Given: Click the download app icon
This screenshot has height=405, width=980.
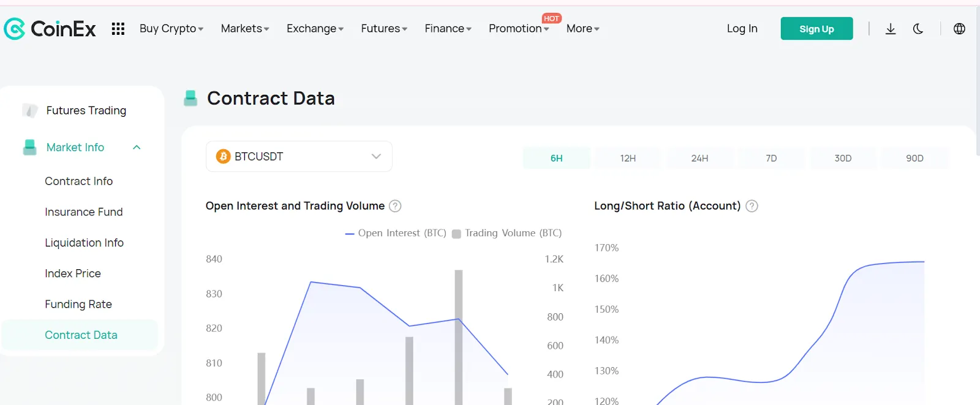Looking at the screenshot, I should 891,29.
